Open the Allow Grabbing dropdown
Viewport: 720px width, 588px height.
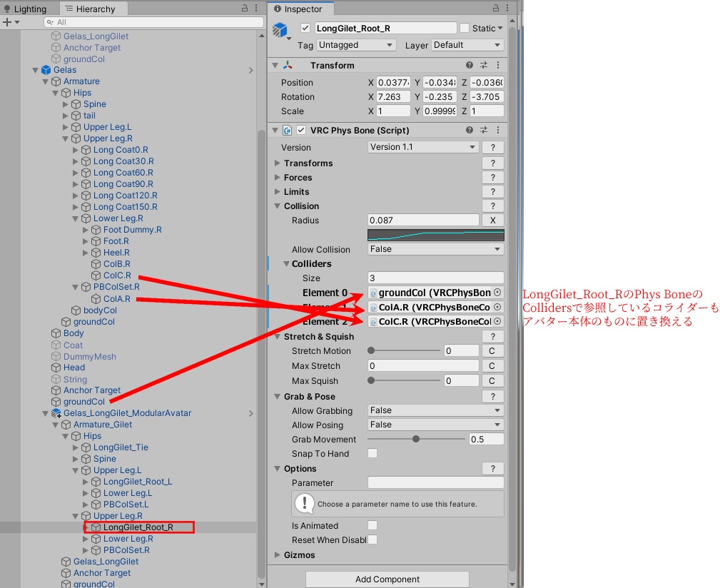click(435, 410)
